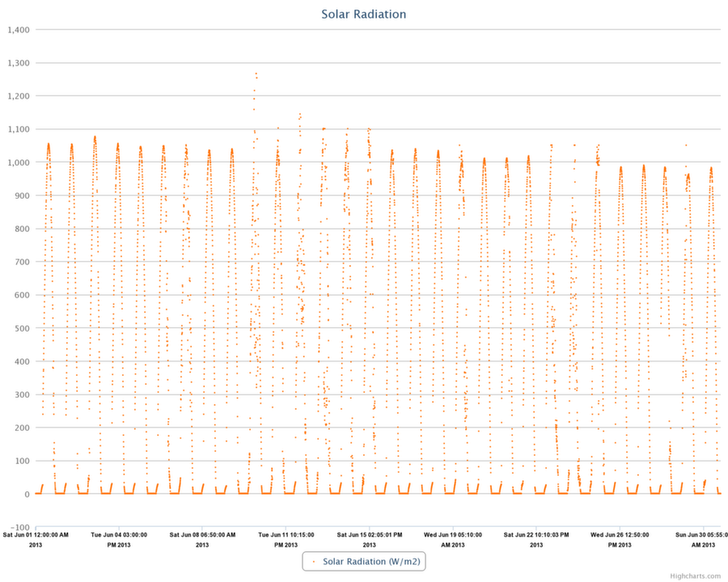
Task: Click the 1,200 y-axis label
Action: [19, 96]
